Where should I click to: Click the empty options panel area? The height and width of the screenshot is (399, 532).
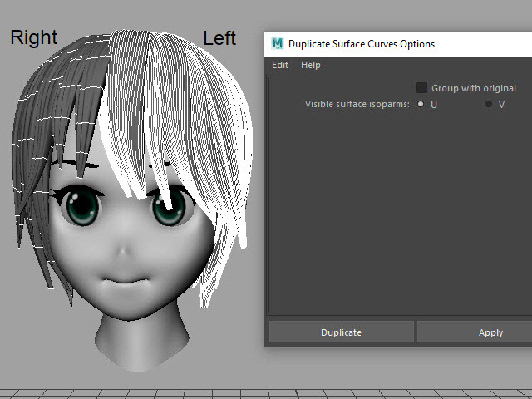[x=399, y=216]
